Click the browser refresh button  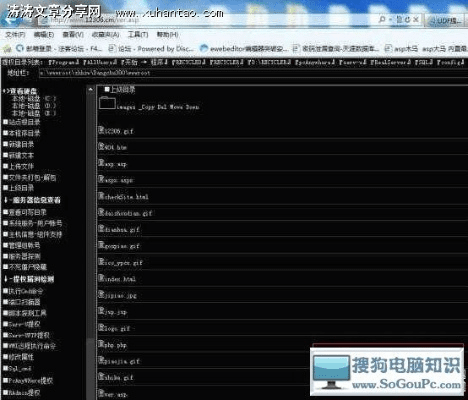tap(407, 20)
